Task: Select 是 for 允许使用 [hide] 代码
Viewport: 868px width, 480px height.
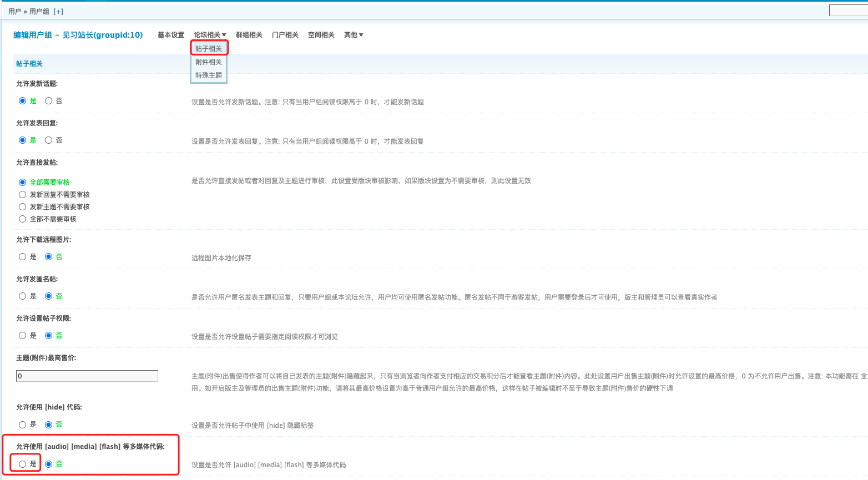Action: click(23, 425)
